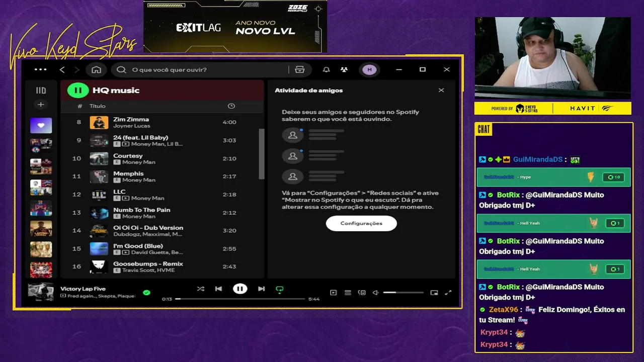644x362 pixels.
Task: Click the track list scrollbar
Action: pyautogui.click(x=261, y=153)
